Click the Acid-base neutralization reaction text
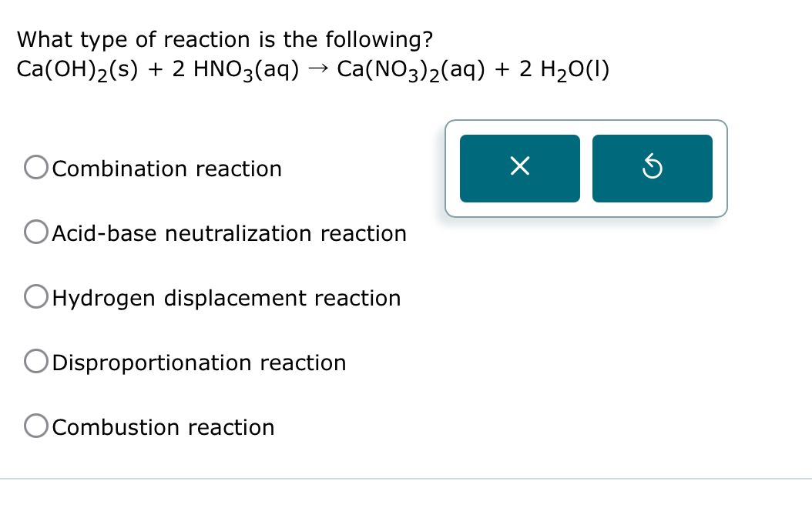The image size is (812, 528). (x=229, y=233)
